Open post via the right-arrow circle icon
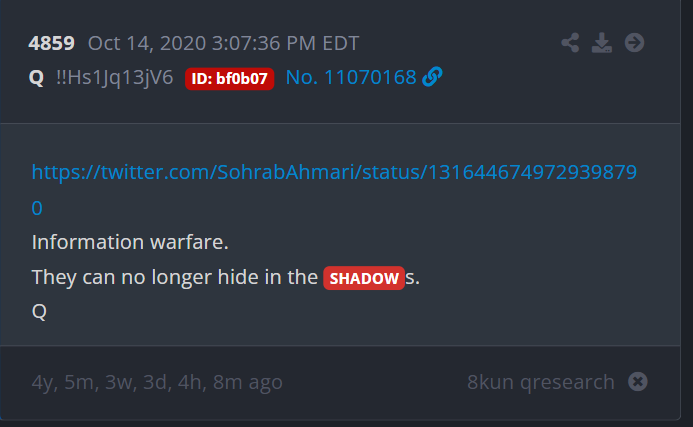Image resolution: width=693 pixels, height=427 pixels. coord(634,43)
